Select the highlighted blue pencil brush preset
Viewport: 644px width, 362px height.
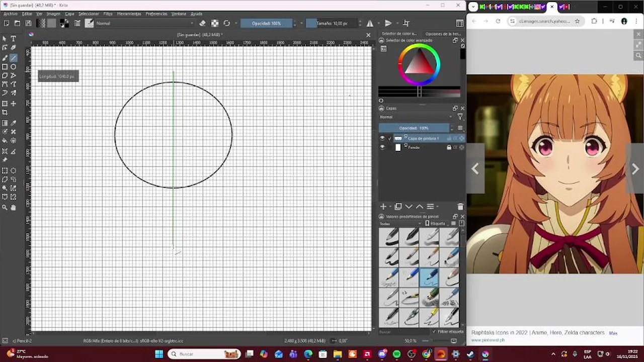click(429, 277)
